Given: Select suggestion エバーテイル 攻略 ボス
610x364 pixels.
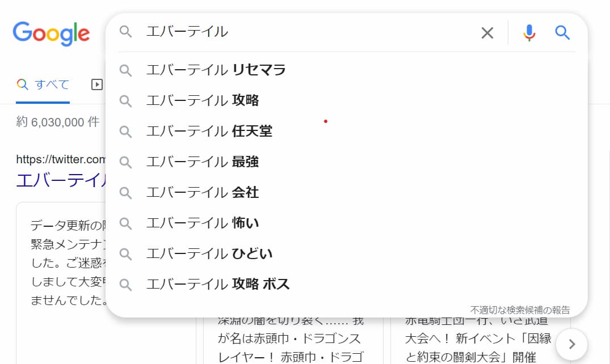Looking at the screenshot, I should pyautogui.click(x=347, y=284).
